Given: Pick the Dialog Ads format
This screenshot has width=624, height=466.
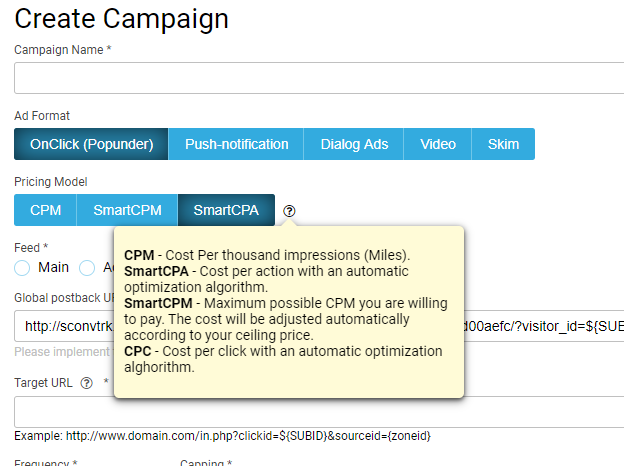Looking at the screenshot, I should tap(354, 144).
